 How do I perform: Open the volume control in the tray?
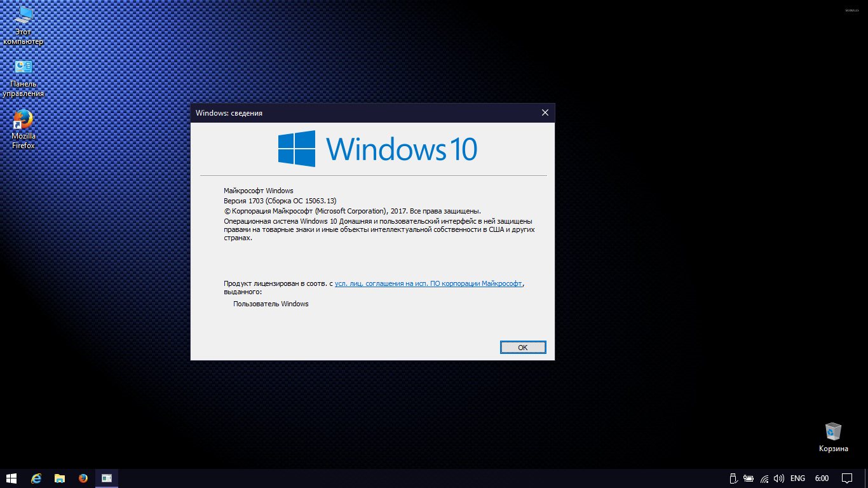click(779, 478)
